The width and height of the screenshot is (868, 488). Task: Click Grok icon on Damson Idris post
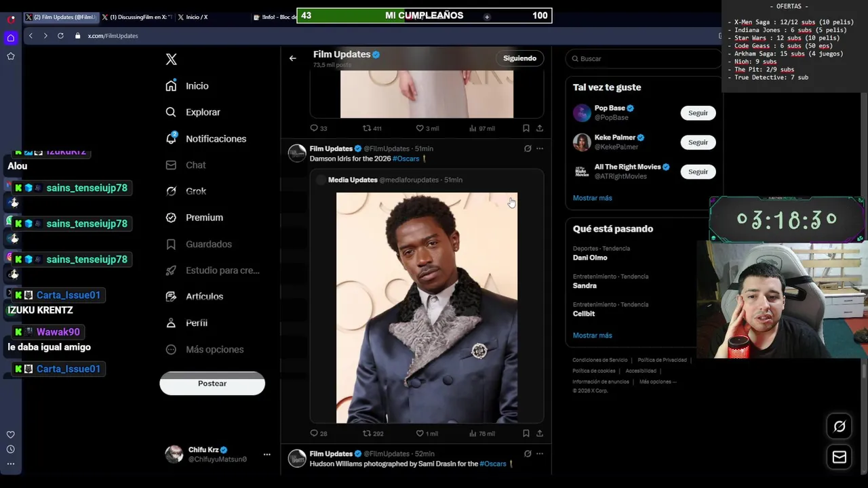528,148
